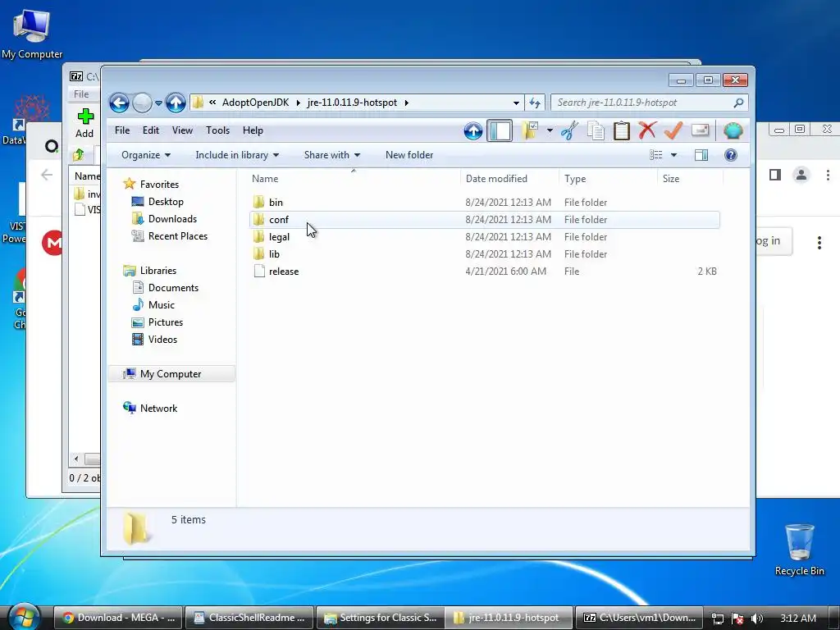Screen dimensions: 840x630
Task: Click AdoptOpenJDK in the address breadcrumb
Action: click(256, 103)
